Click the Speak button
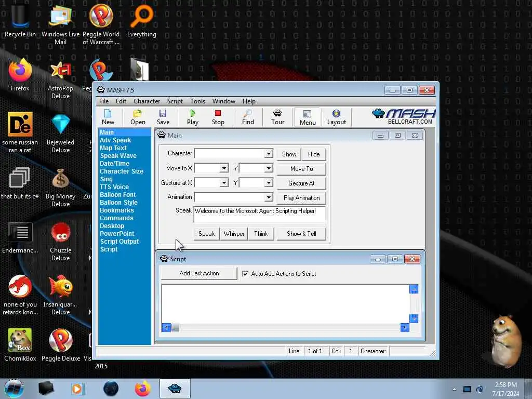The width and height of the screenshot is (532, 399). (206, 234)
